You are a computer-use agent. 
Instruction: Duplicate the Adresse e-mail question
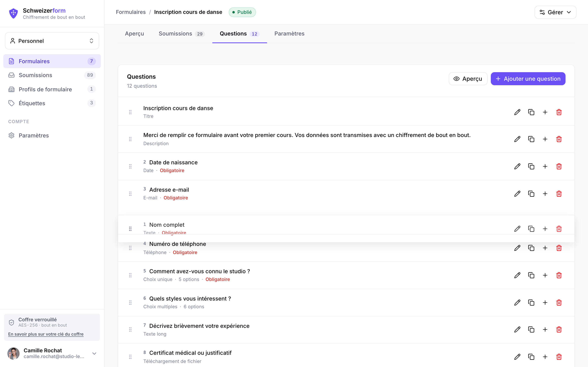pos(531,194)
